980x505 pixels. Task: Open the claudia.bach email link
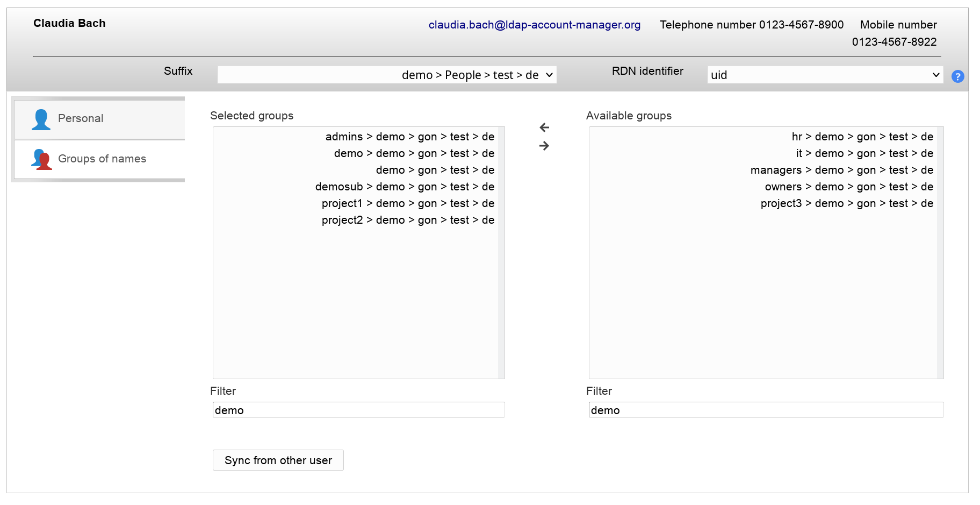coord(534,25)
